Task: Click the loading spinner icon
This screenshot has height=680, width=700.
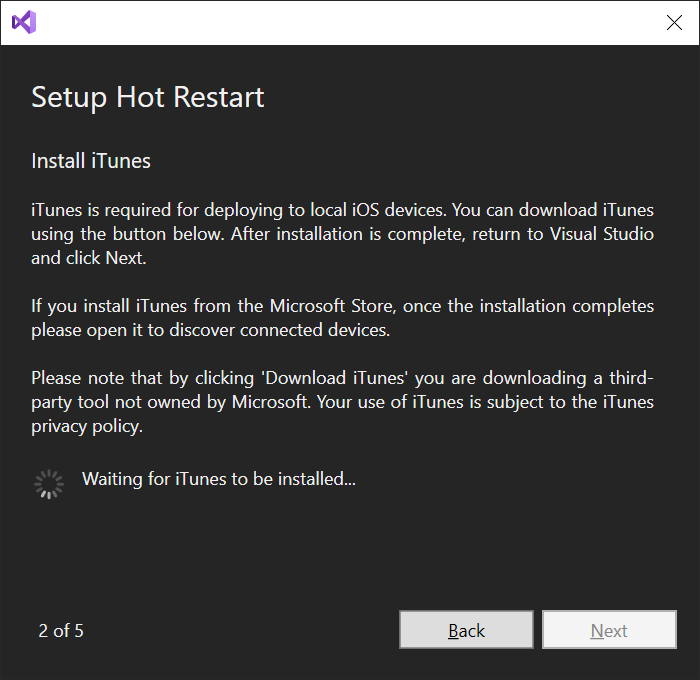Action: [49, 484]
